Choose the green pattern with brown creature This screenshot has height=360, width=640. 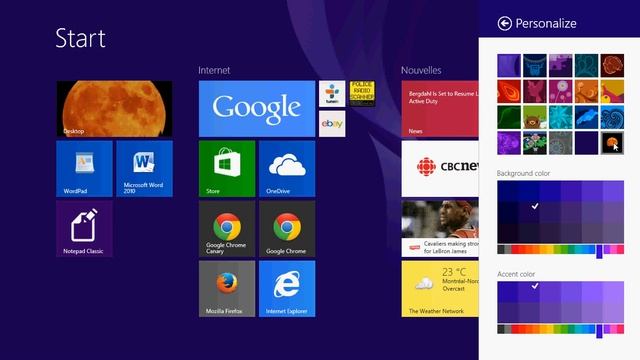[535, 117]
